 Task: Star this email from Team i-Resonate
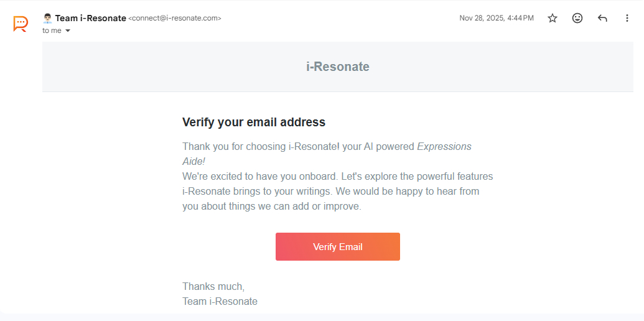[x=553, y=18]
